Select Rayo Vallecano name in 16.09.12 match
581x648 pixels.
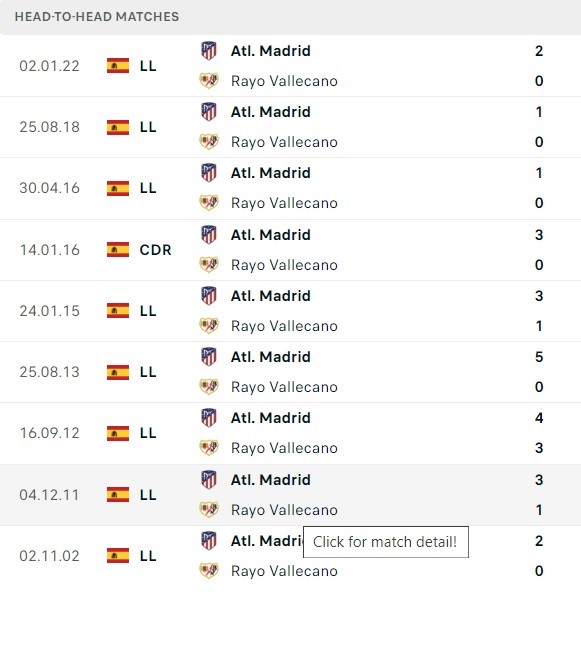284,448
